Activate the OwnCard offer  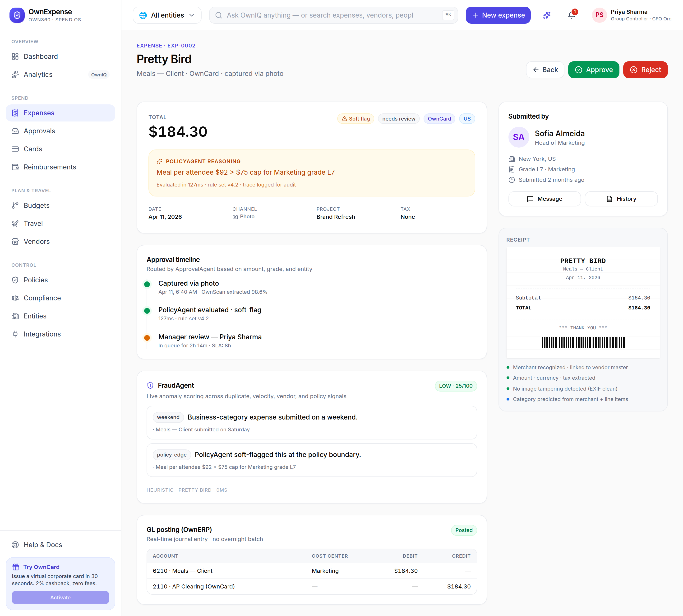point(60,597)
